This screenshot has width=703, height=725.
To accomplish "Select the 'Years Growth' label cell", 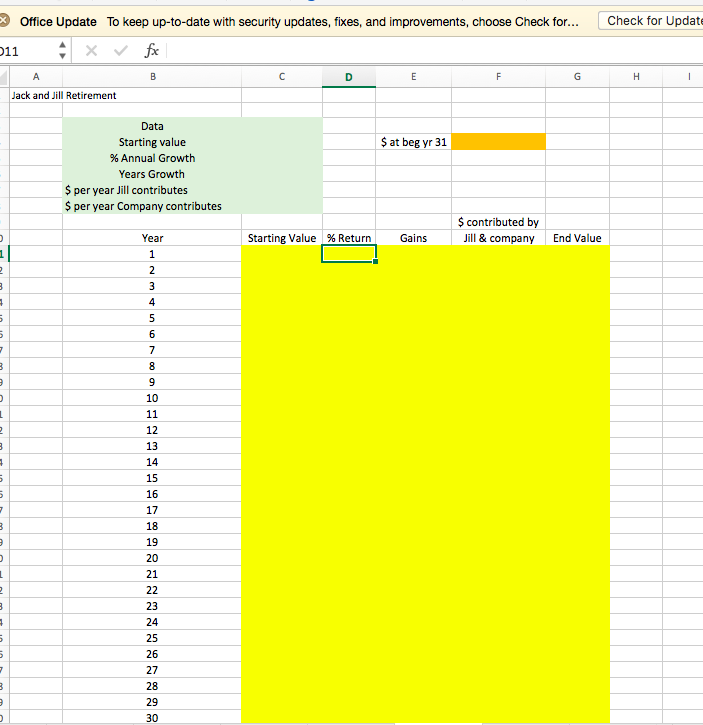I will click(x=152, y=174).
